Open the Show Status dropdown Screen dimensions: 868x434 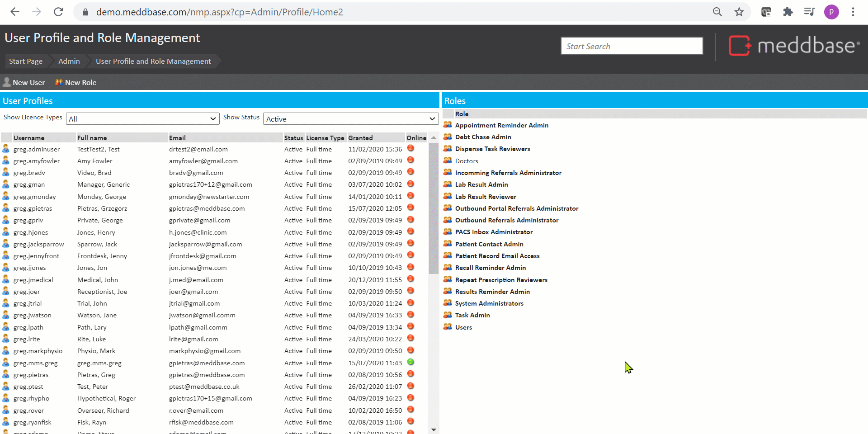350,119
